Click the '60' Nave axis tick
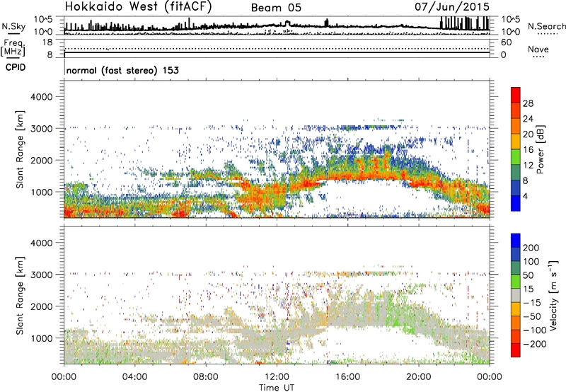 pos(506,42)
